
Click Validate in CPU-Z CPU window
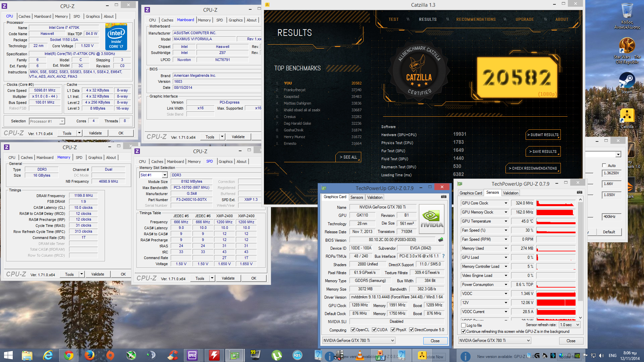[x=95, y=133]
